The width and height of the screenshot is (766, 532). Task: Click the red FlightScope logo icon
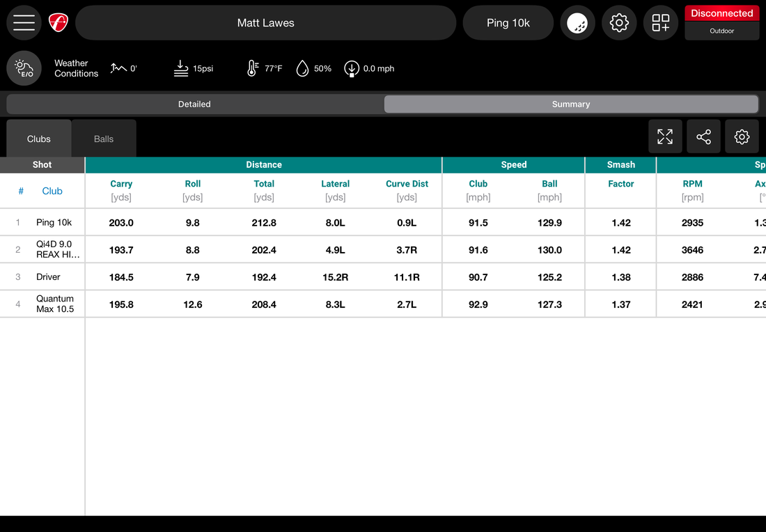58,23
